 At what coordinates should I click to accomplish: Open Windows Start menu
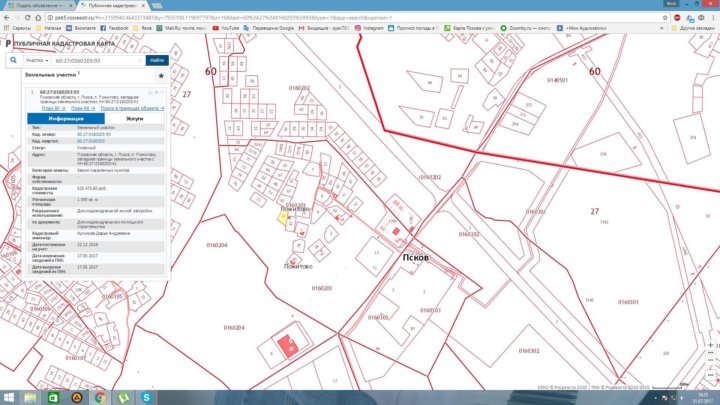pos(9,397)
